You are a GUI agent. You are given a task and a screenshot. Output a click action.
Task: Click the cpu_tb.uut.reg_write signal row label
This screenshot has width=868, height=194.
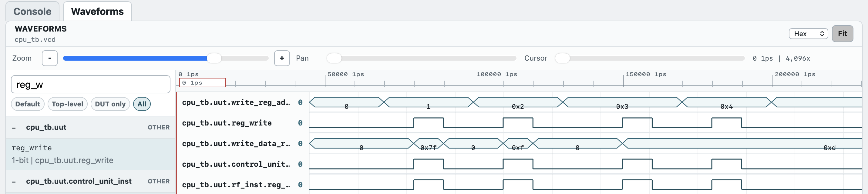(227, 123)
